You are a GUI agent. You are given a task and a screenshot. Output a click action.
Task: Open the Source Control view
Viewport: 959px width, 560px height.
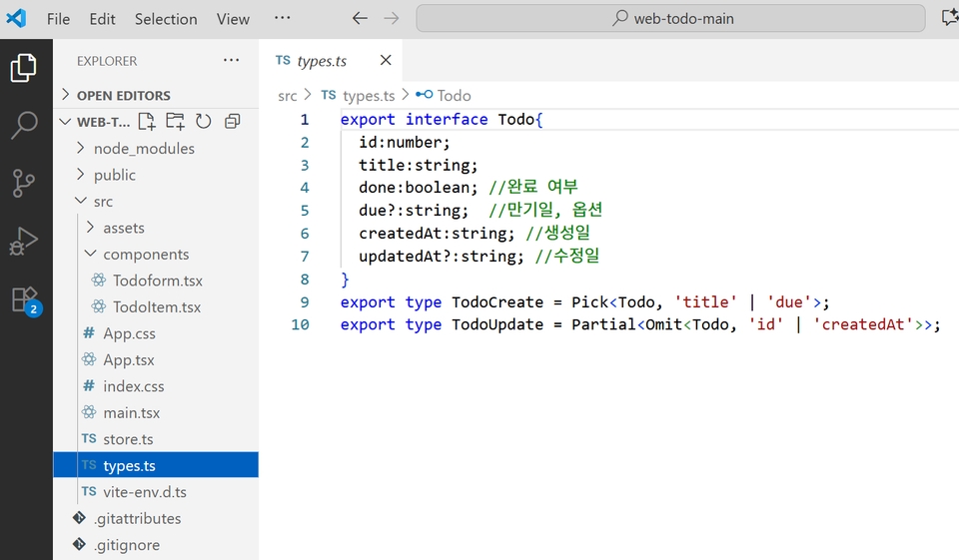point(24,184)
